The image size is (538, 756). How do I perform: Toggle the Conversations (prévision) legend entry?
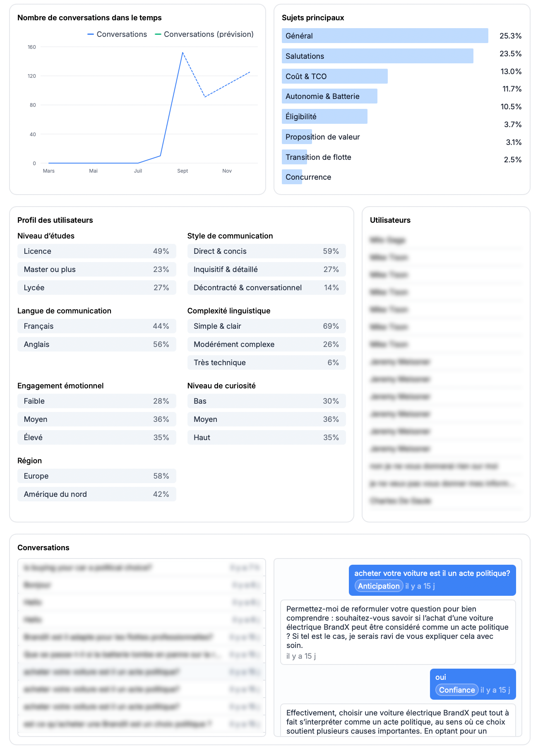204,34
